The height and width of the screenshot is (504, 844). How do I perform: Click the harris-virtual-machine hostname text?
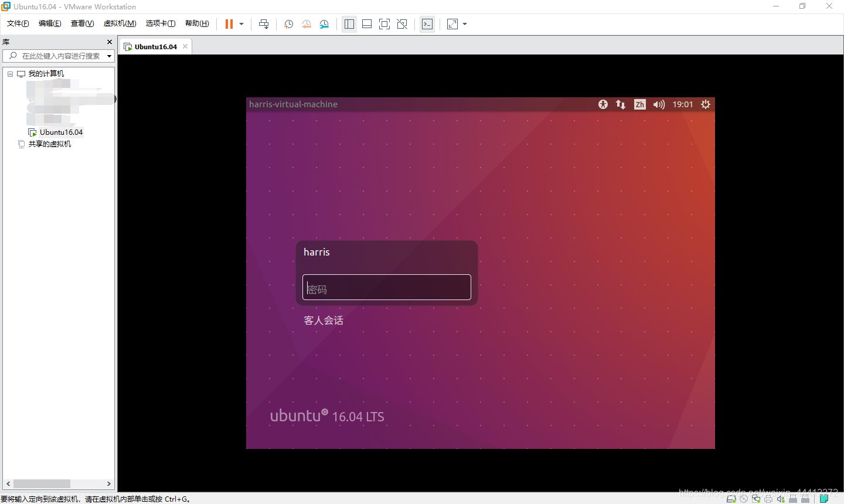293,104
